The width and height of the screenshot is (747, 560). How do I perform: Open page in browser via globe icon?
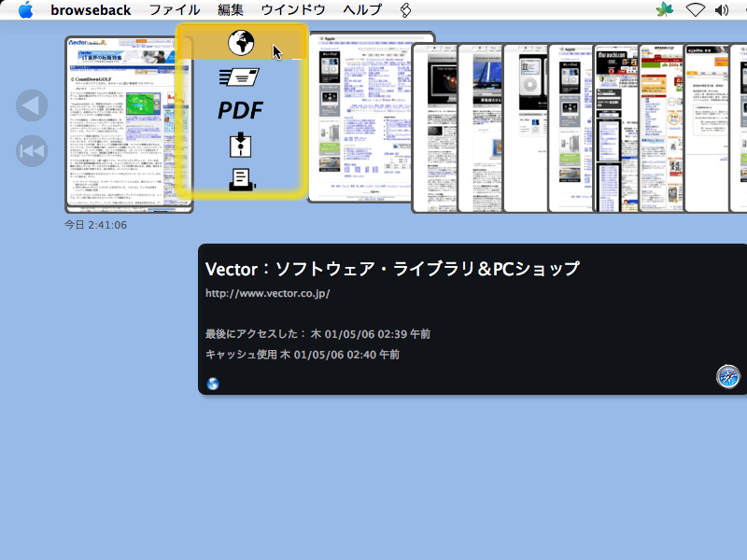click(x=241, y=43)
